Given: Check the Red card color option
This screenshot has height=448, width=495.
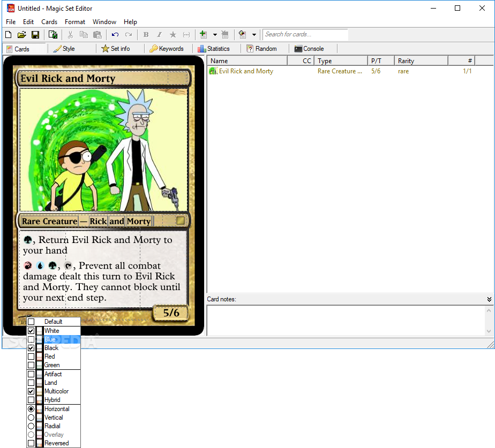Looking at the screenshot, I should pyautogui.click(x=31, y=356).
